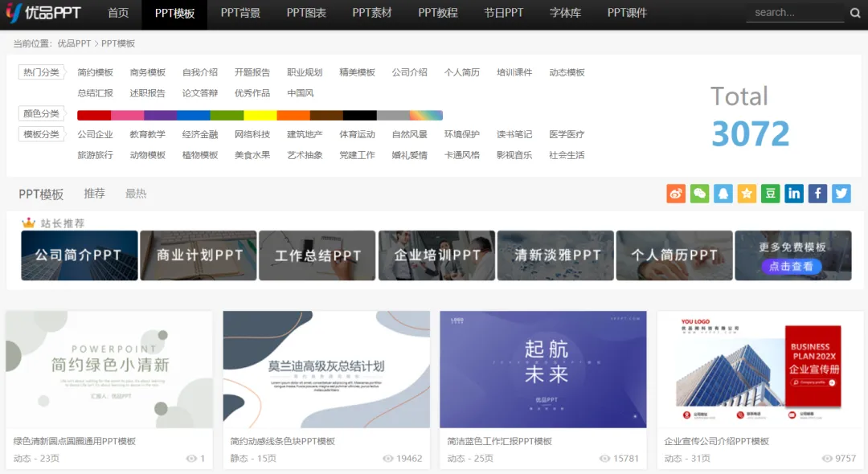Open 动态模板 category link

tap(567, 72)
